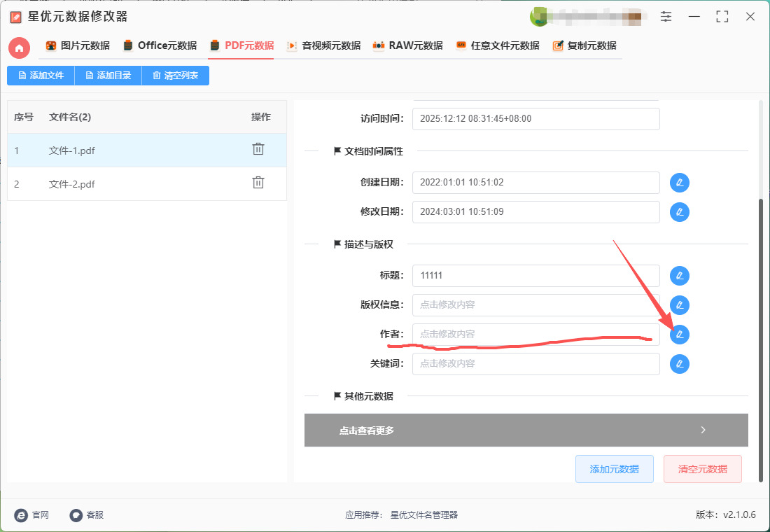
Task: Click the edit icon next to 版权信息
Action: (x=680, y=305)
